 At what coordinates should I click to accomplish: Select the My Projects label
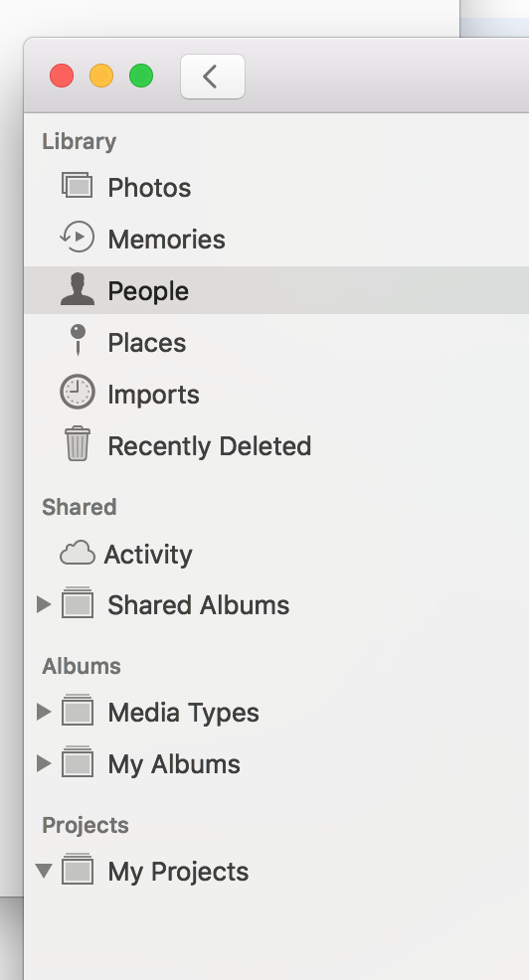pyautogui.click(x=178, y=872)
